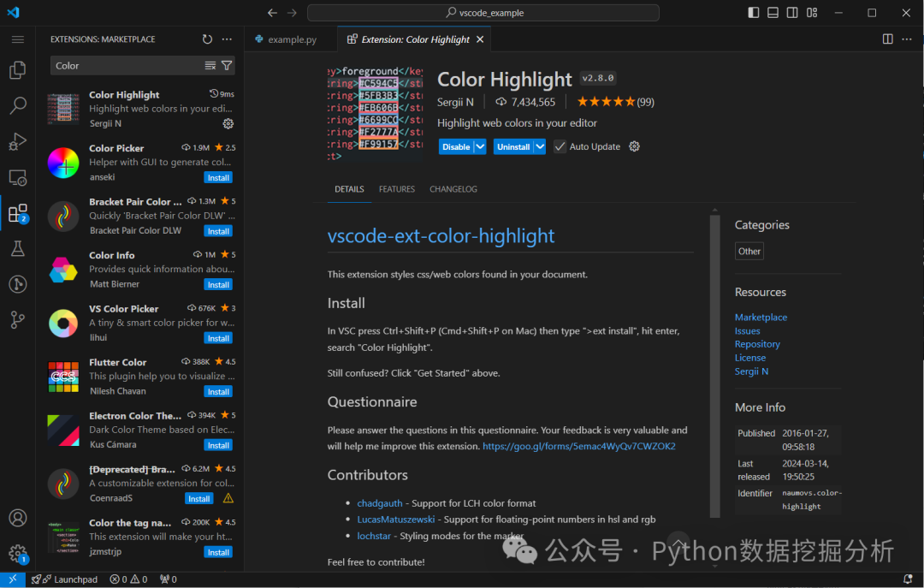
Task: Open the Search view in activity bar
Action: [18, 105]
